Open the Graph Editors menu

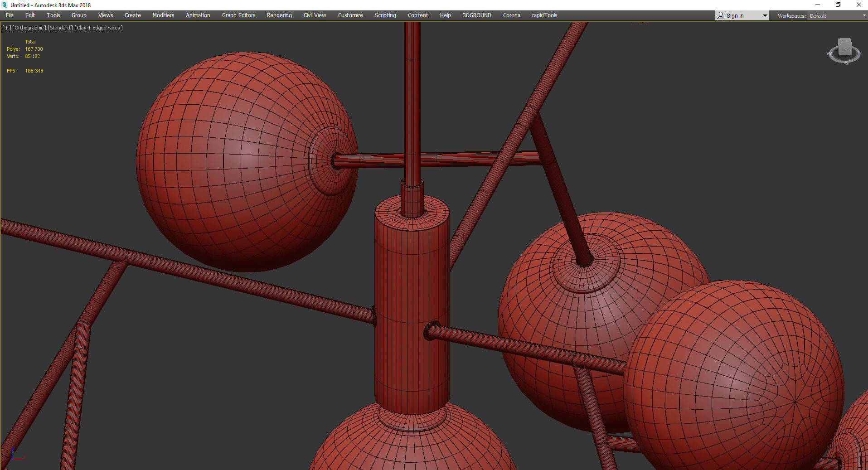click(238, 15)
